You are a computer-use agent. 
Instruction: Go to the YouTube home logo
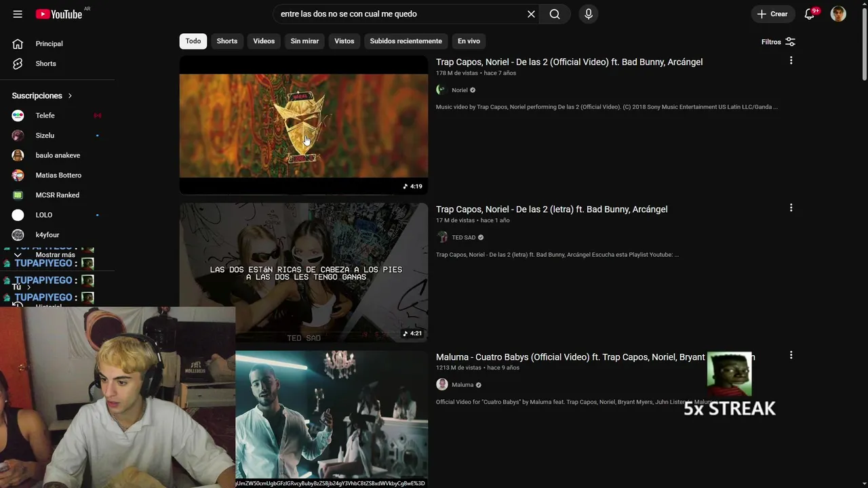[x=59, y=14]
